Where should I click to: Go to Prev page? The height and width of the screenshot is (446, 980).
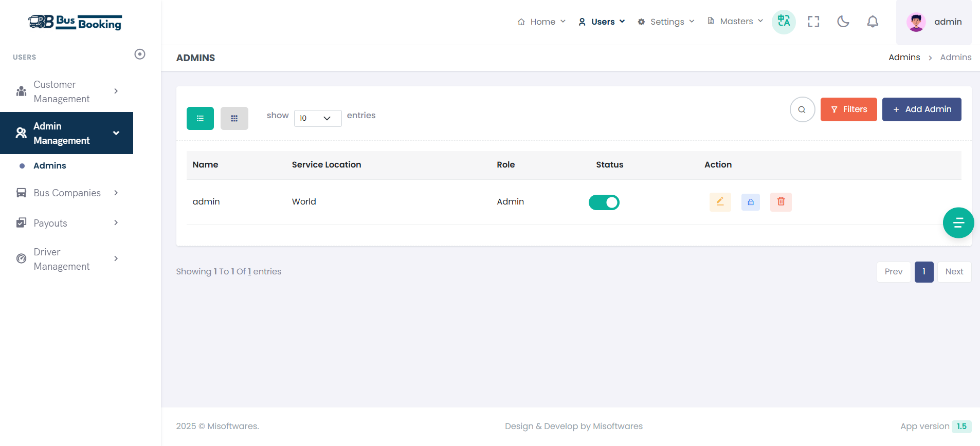(x=894, y=272)
